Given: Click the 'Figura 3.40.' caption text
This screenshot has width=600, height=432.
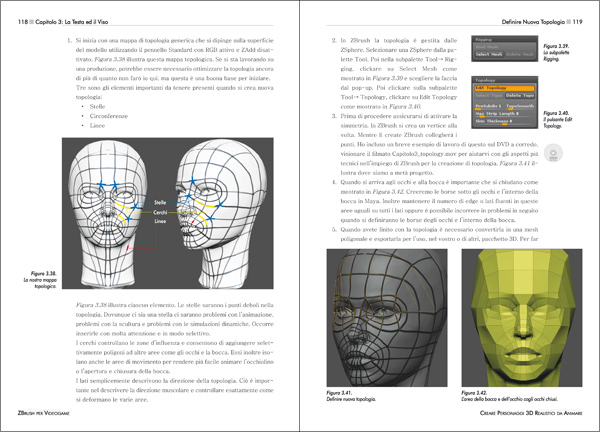Looking at the screenshot, I should click(556, 113).
